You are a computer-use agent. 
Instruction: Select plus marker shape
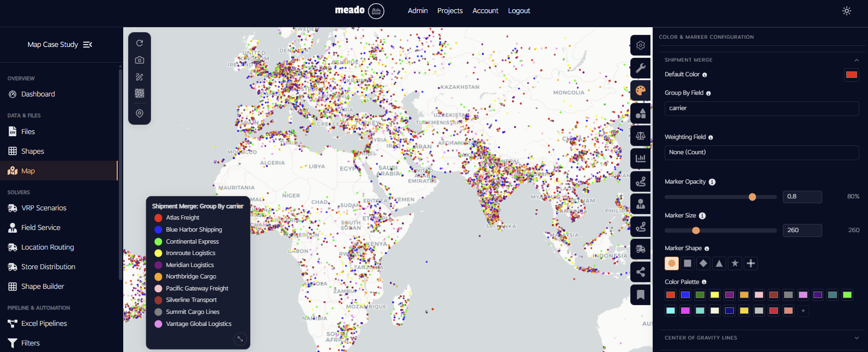(x=751, y=263)
